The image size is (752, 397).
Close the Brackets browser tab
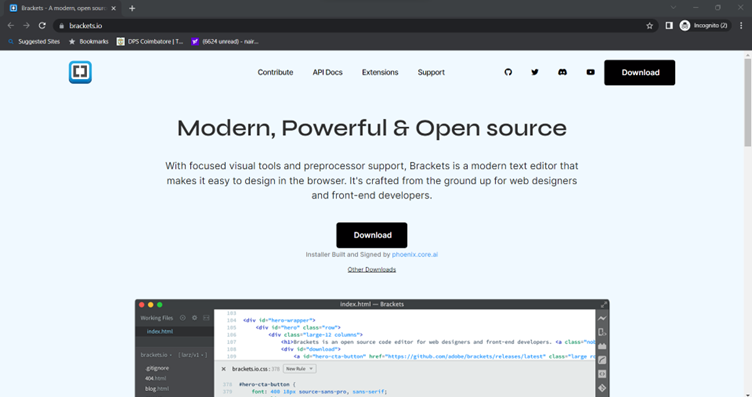114,8
